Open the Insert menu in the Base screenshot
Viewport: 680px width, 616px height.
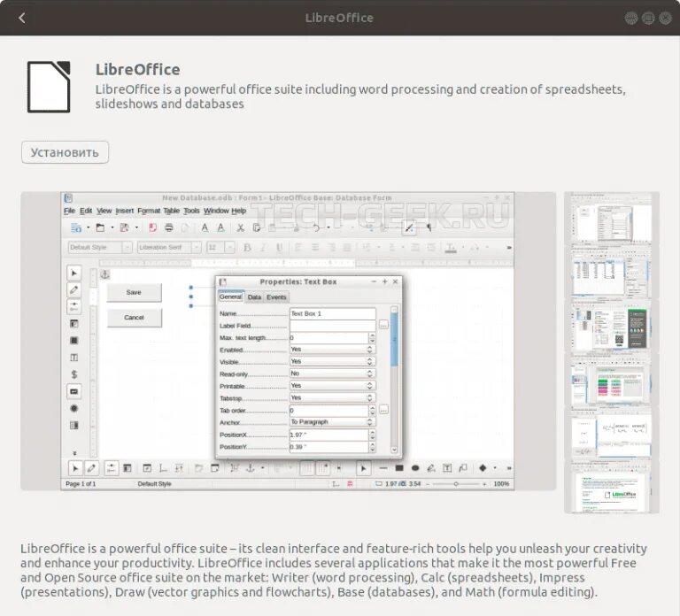point(125,211)
